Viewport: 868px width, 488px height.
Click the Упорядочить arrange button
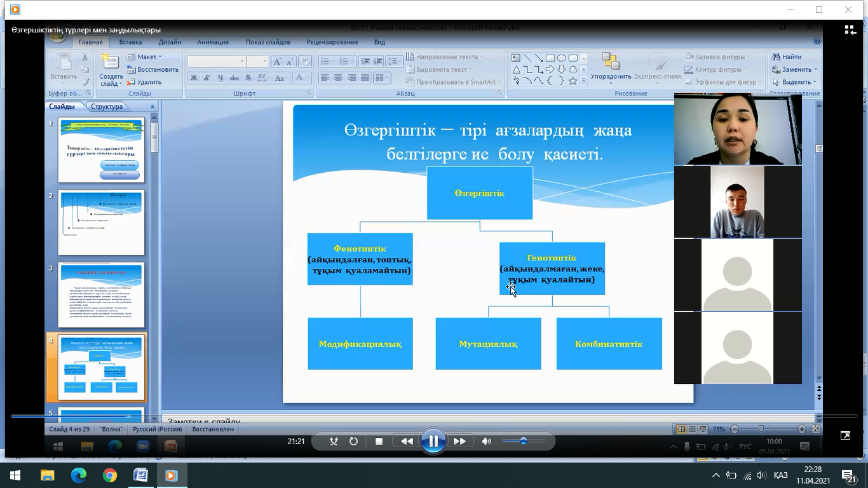pos(611,69)
